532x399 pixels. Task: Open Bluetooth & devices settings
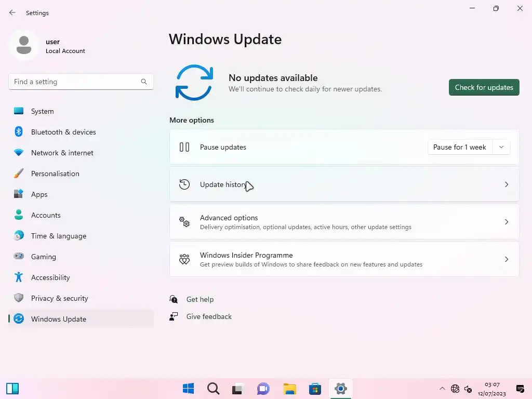[x=81, y=132]
